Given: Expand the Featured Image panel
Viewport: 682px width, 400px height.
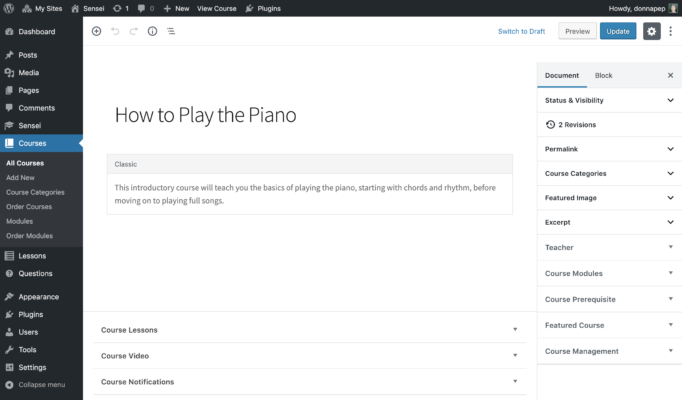Looking at the screenshot, I should tap(609, 198).
